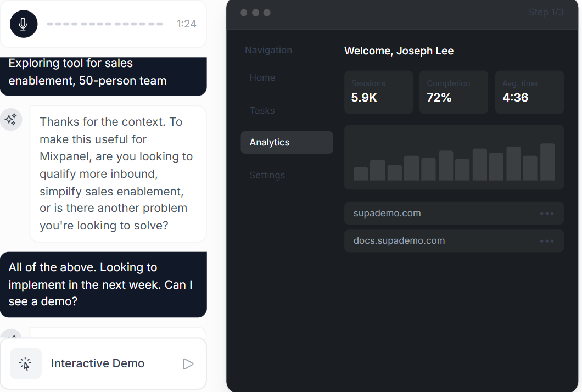The height and width of the screenshot is (392, 582).
Task: Click the tallest last bar in chart
Action: pyautogui.click(x=547, y=162)
